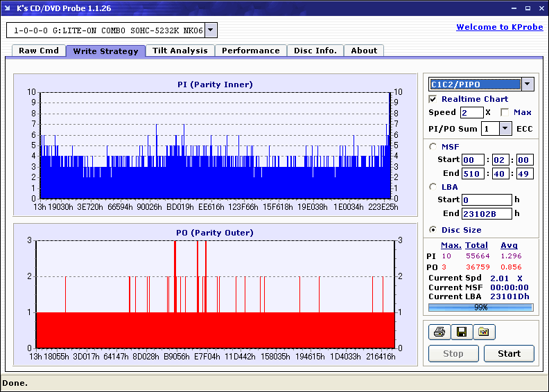549x392 pixels.
Task: Switch to the Tilt Analysis tab
Action: (180, 51)
